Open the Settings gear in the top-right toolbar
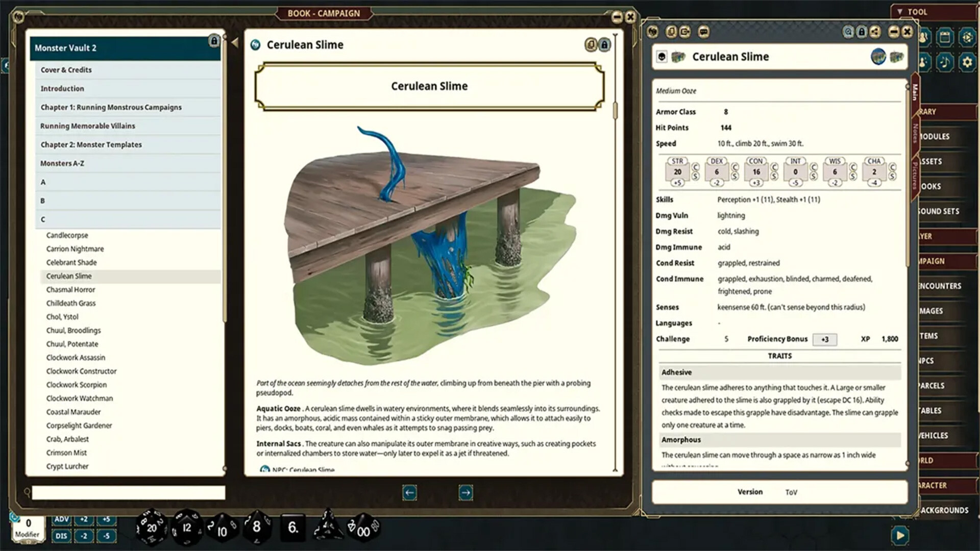The height and width of the screenshot is (551, 980). pyautogui.click(x=967, y=62)
